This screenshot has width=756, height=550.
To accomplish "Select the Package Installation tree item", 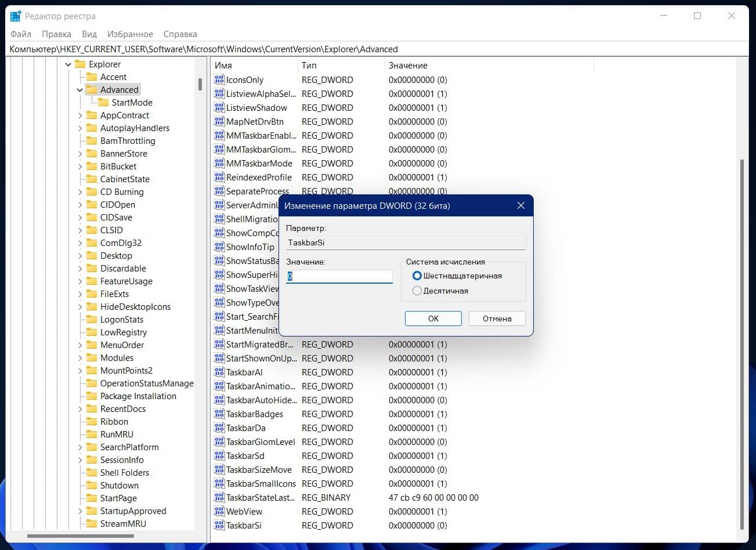I will [x=138, y=396].
